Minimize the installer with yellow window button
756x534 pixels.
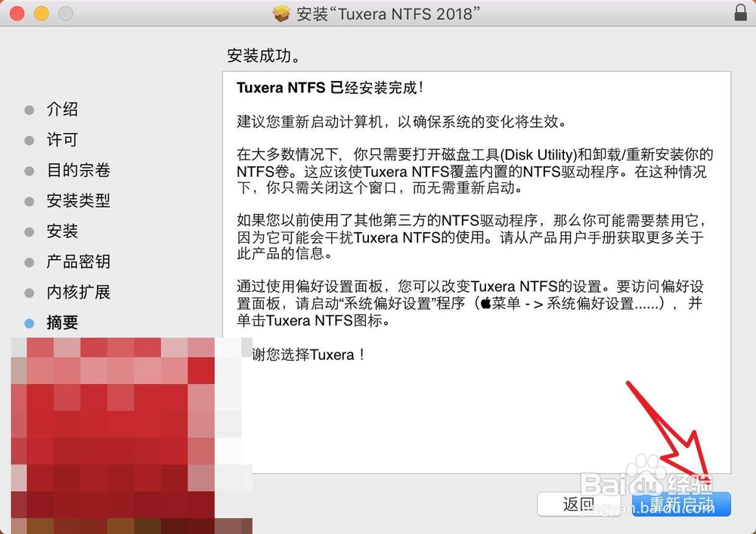[x=42, y=13]
